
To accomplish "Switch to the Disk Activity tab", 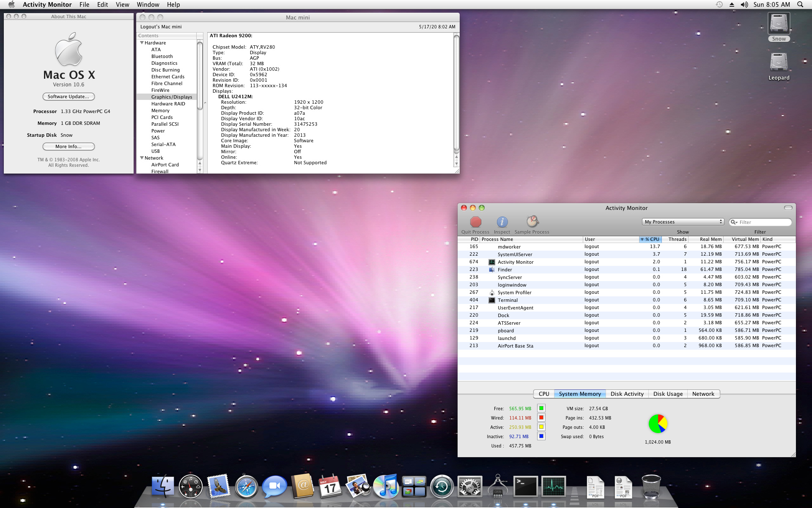I will (627, 394).
